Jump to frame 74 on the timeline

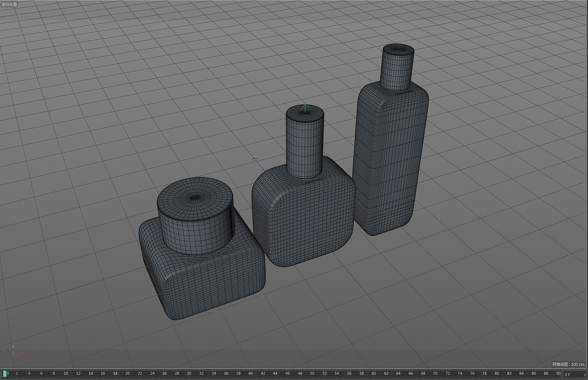point(460,374)
